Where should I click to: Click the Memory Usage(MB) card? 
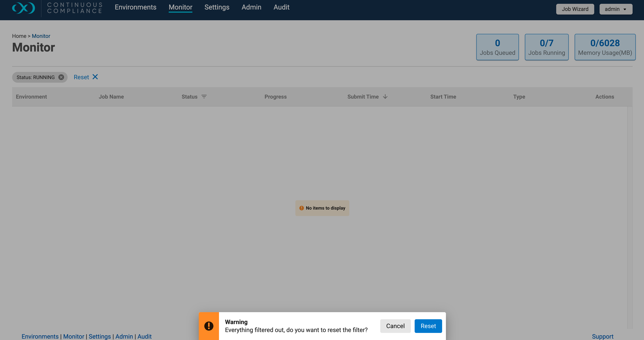coord(605,47)
